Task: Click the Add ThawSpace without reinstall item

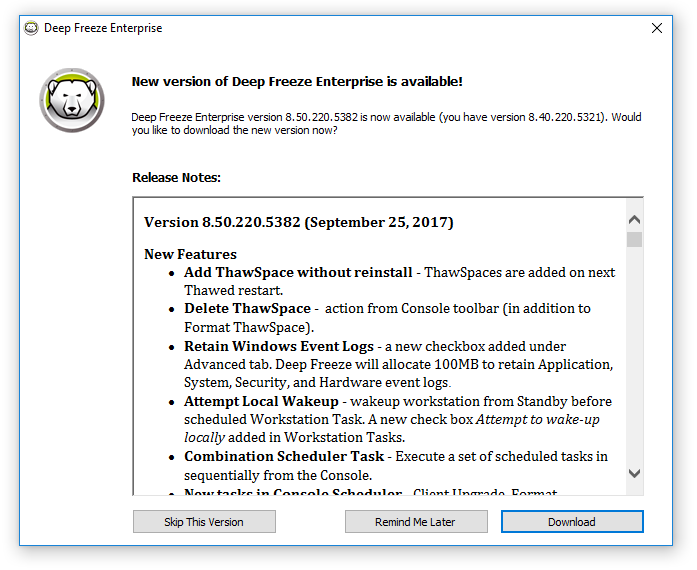Action: pyautogui.click(x=297, y=272)
